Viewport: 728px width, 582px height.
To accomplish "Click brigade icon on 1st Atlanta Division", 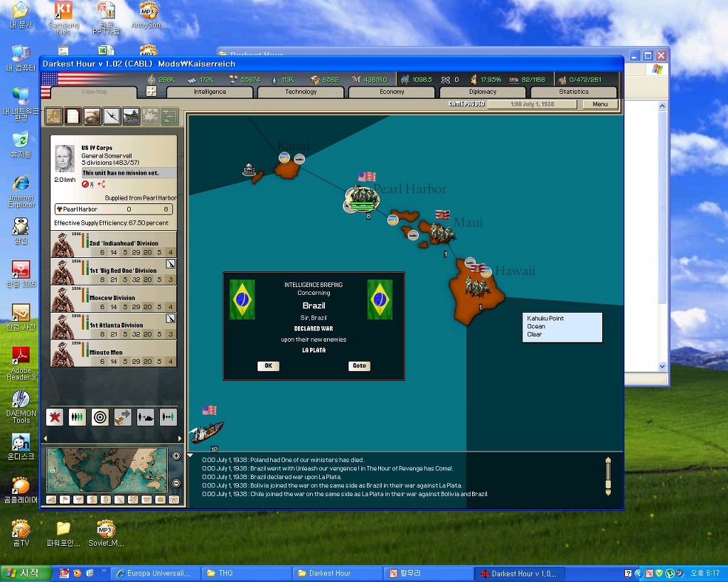I will pos(171,318).
